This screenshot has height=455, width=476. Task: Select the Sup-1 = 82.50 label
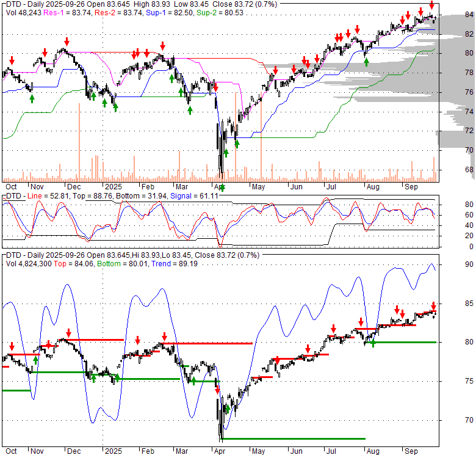point(169,13)
